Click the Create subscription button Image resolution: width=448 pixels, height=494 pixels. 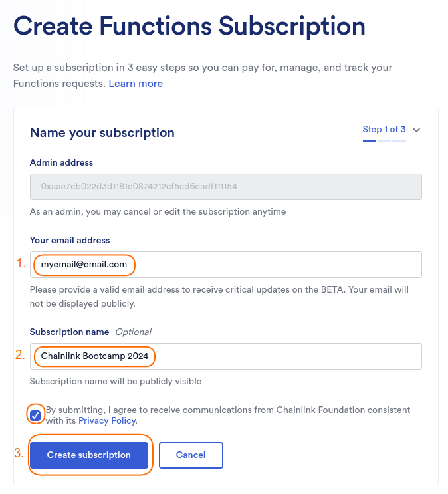[89, 455]
